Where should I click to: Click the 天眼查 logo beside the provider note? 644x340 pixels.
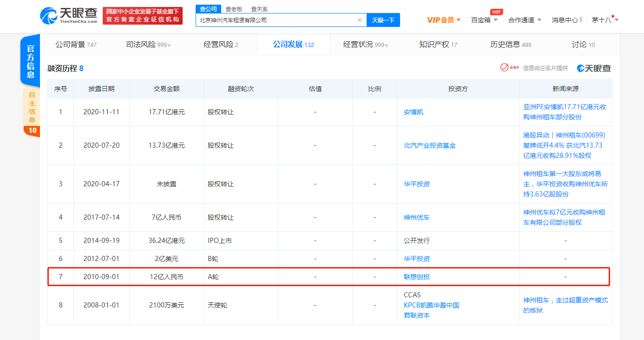point(594,68)
